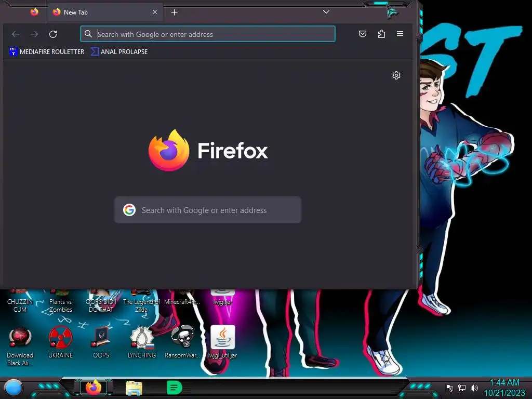Click the Action Center flag tray icon
Viewport: 532px width, 399px height.
pos(449,388)
